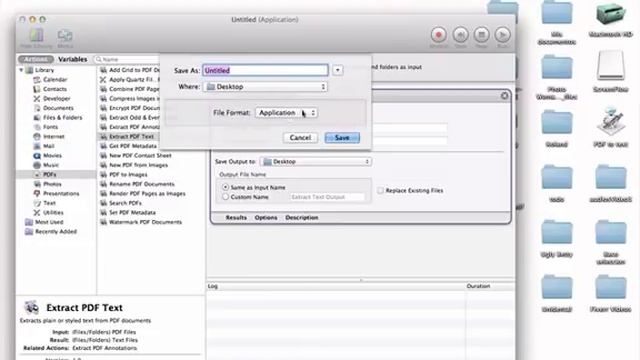Remove the Extract PDF Text action

coord(504,96)
